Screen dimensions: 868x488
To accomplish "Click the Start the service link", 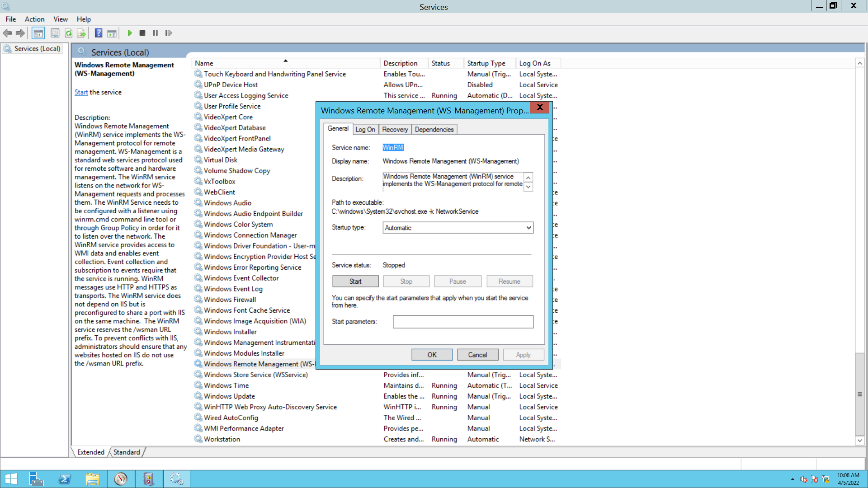I will (x=81, y=92).
